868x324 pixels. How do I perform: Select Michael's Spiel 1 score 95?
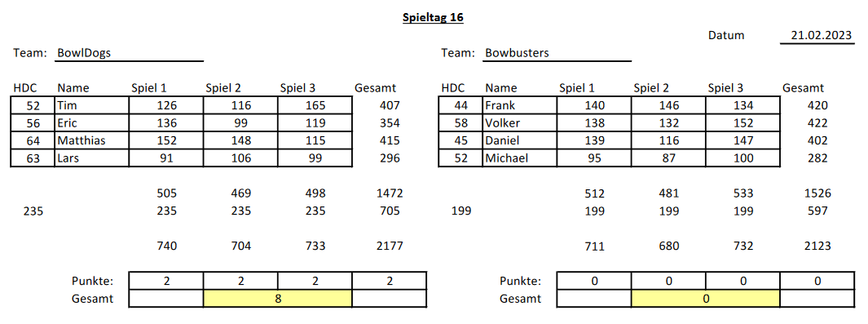pyautogui.click(x=594, y=158)
